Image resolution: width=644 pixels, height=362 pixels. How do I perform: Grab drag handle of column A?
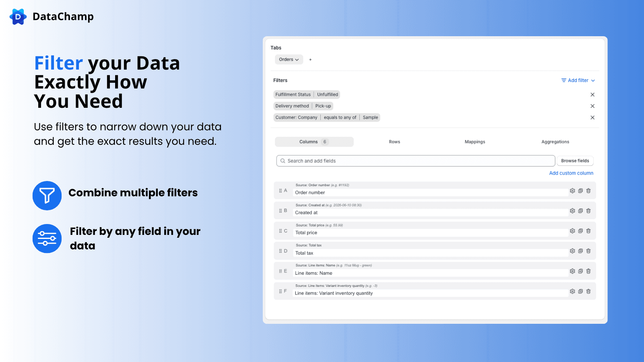tap(281, 191)
